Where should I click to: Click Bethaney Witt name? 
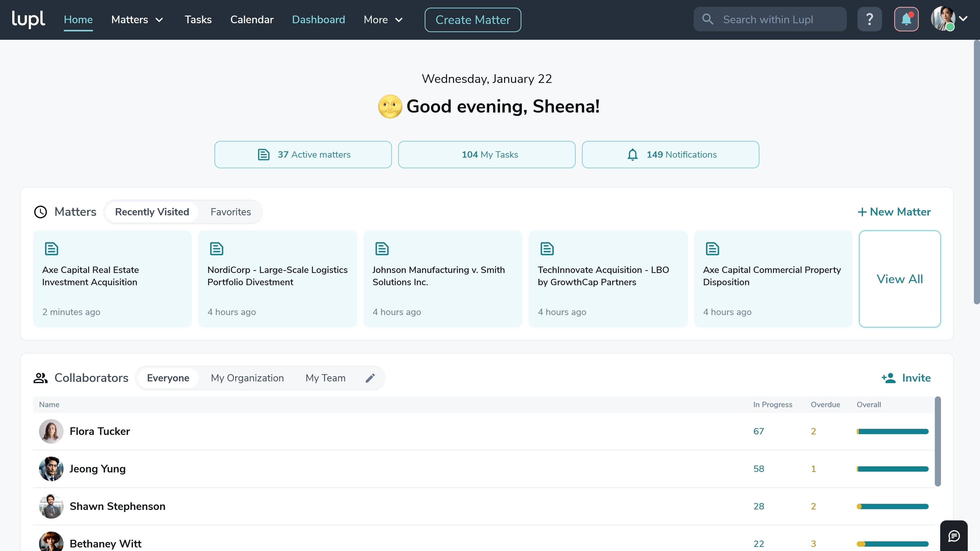point(105,543)
